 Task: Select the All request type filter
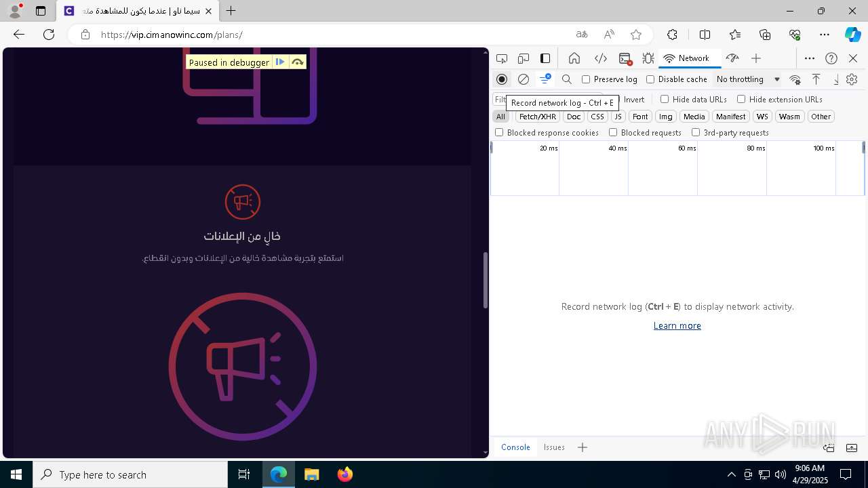[500, 117]
